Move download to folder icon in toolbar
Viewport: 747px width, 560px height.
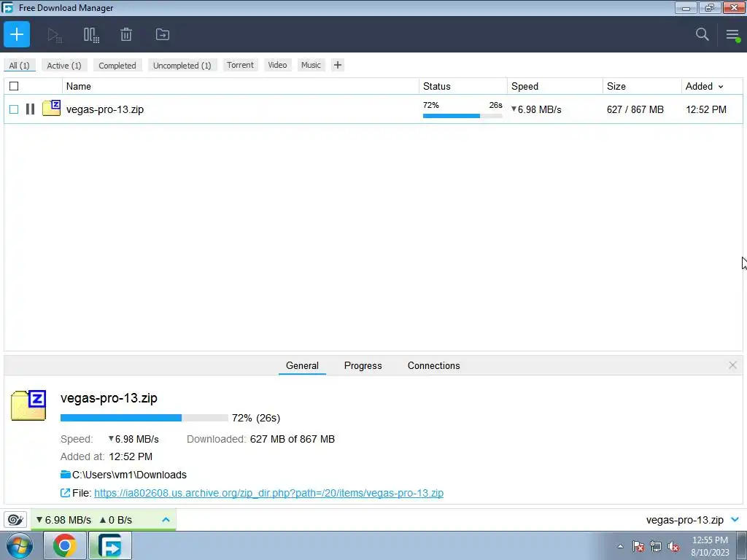point(163,34)
